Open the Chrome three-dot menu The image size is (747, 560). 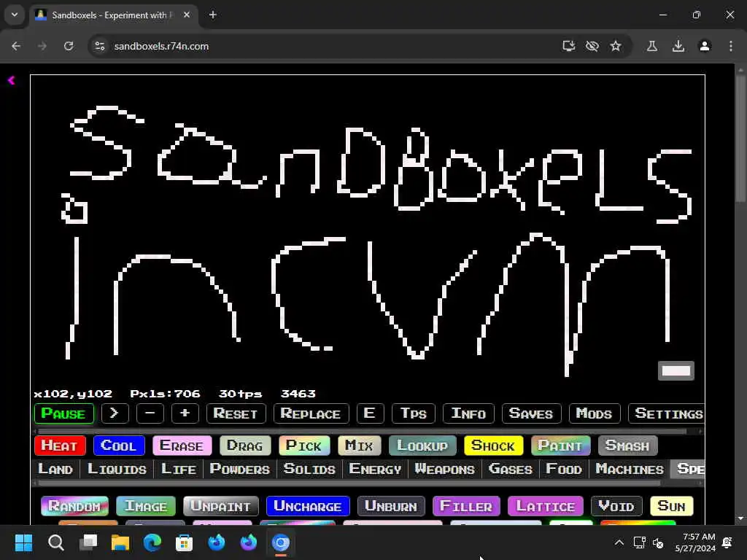tap(731, 46)
